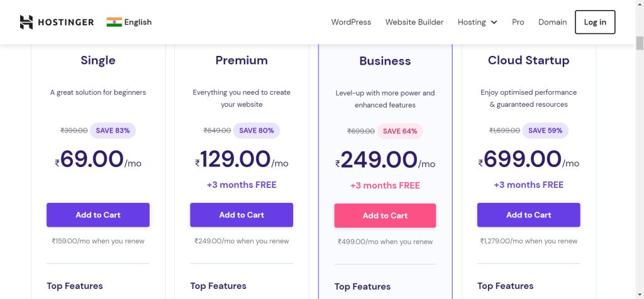Click the Cloud Startup plan title
This screenshot has width=644, height=299.
[x=528, y=60]
